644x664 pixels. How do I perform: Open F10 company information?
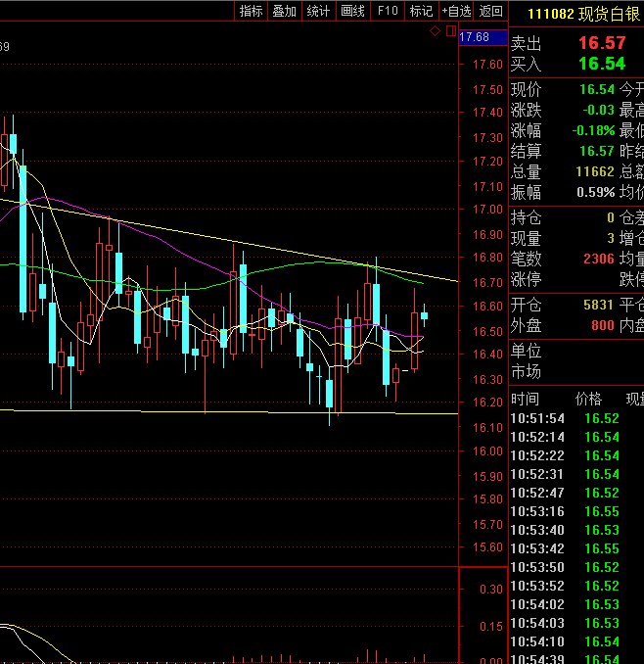coord(388,11)
